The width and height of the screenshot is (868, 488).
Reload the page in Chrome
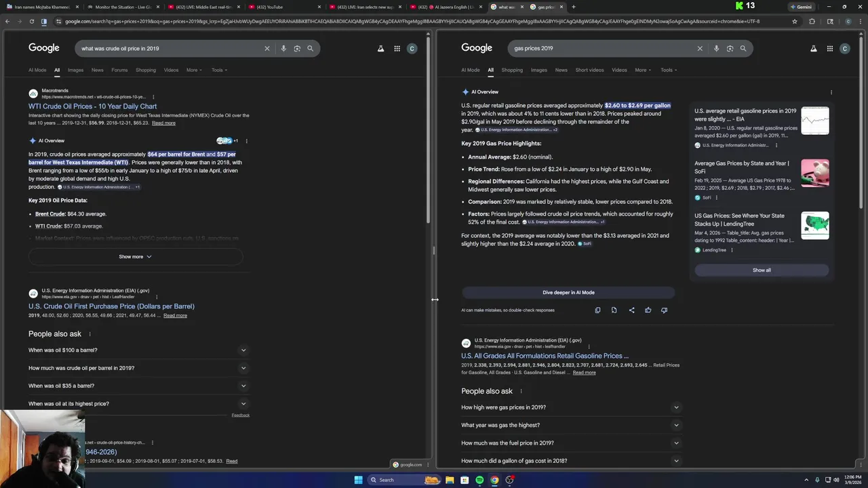point(31,21)
